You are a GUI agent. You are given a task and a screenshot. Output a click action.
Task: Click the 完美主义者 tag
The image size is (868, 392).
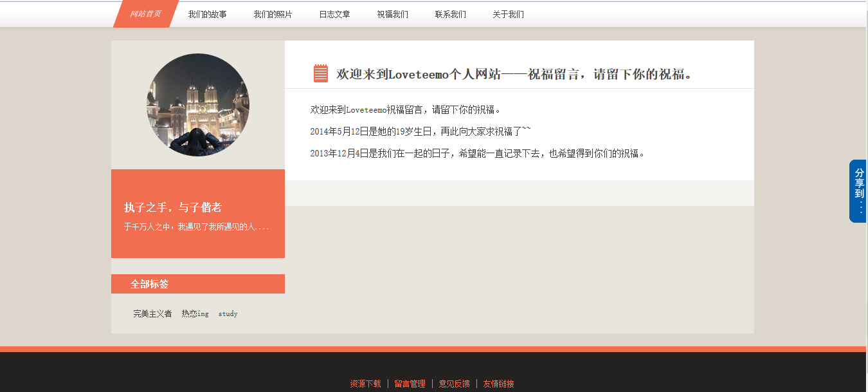pos(152,314)
